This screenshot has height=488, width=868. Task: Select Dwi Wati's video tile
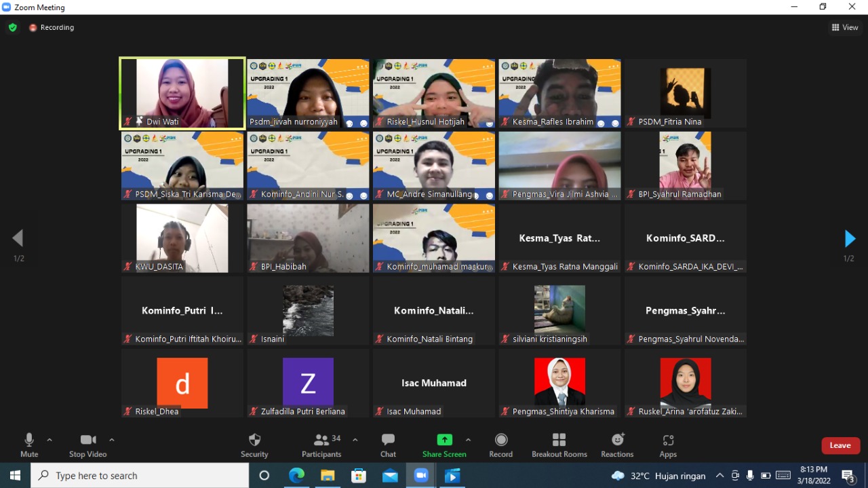pyautogui.click(x=182, y=93)
